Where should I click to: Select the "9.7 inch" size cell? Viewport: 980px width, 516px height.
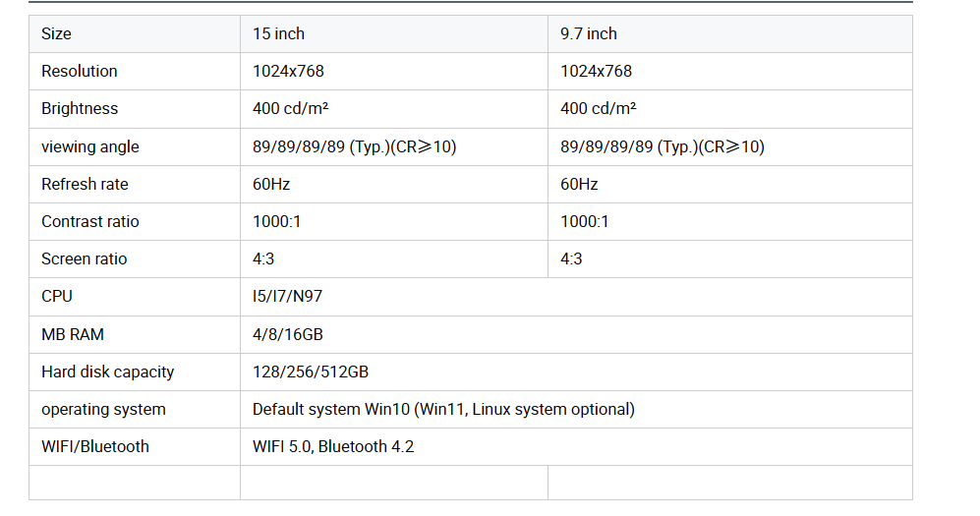tap(589, 34)
